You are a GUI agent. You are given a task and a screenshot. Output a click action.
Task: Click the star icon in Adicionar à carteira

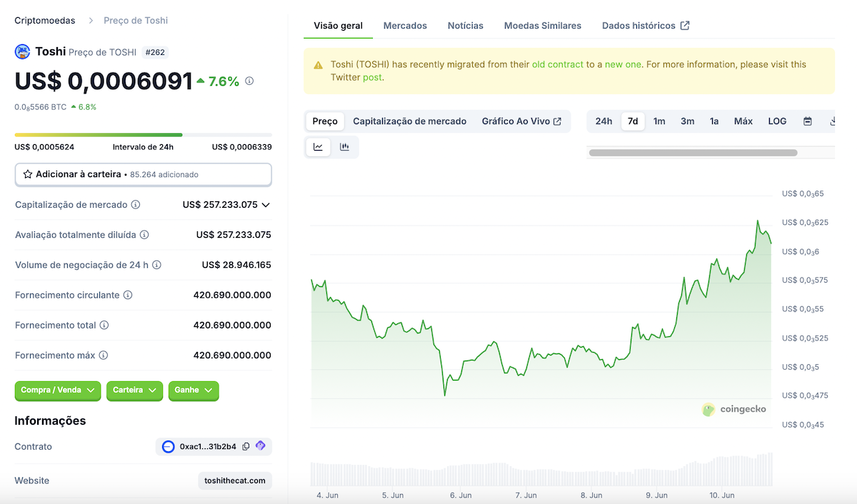pyautogui.click(x=28, y=174)
